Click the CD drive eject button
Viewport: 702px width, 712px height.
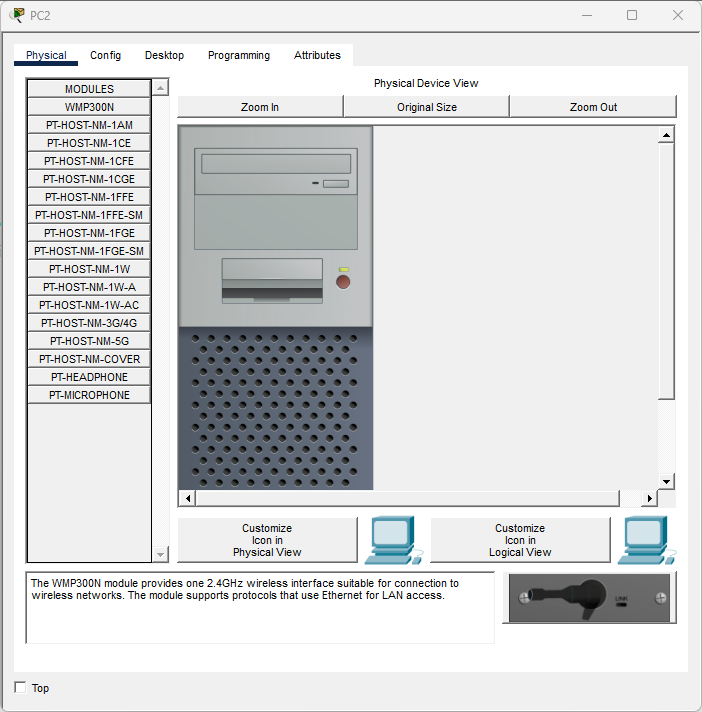(x=336, y=184)
